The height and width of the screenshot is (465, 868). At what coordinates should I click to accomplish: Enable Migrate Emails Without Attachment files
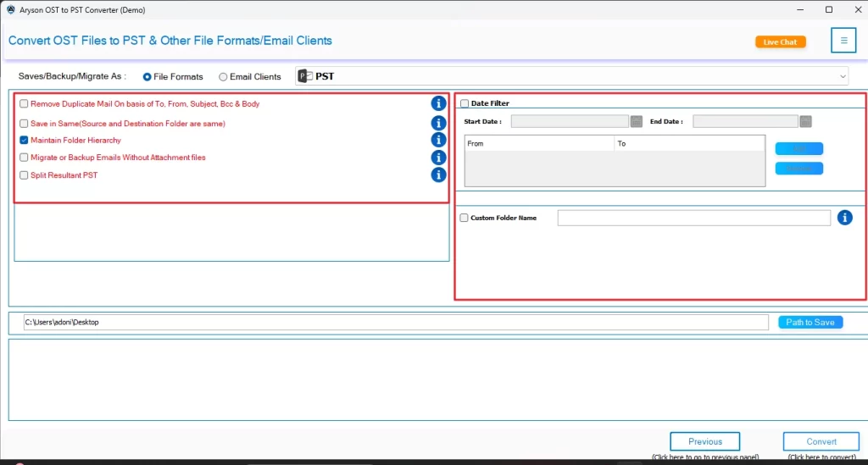coord(24,158)
